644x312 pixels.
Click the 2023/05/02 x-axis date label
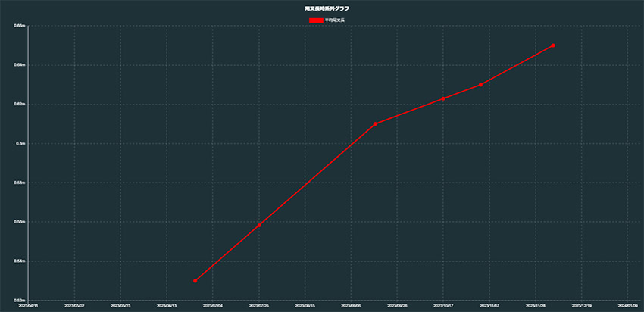[74, 306]
